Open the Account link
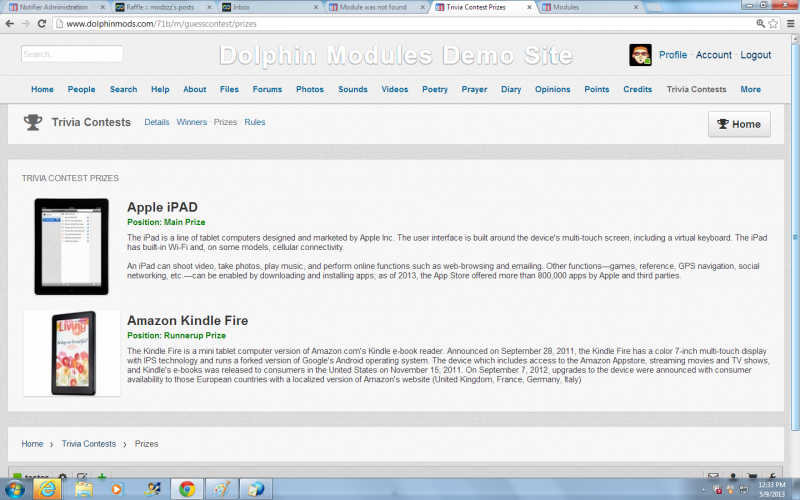 (713, 55)
